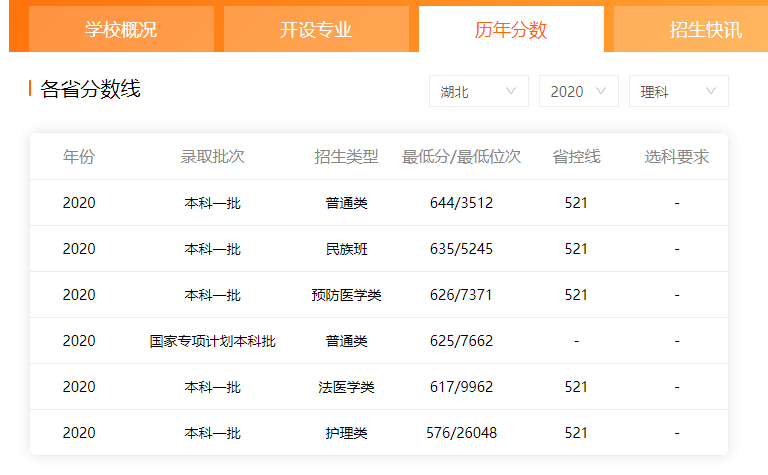
Task: Click the 644/3512 score cell
Action: pos(461,203)
